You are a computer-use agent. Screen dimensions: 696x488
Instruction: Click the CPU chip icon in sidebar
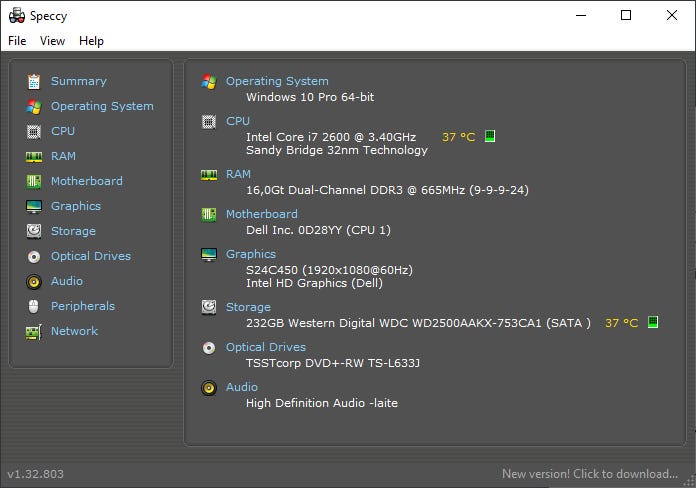(x=34, y=131)
